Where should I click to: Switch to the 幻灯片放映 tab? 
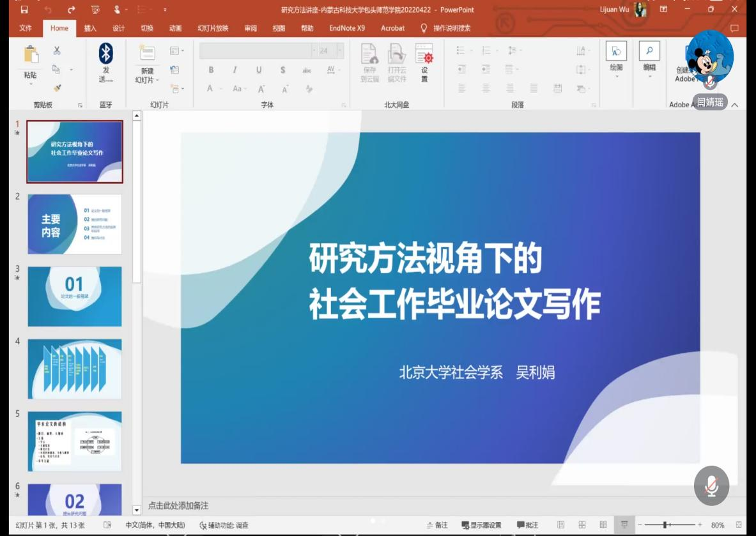tap(212, 28)
